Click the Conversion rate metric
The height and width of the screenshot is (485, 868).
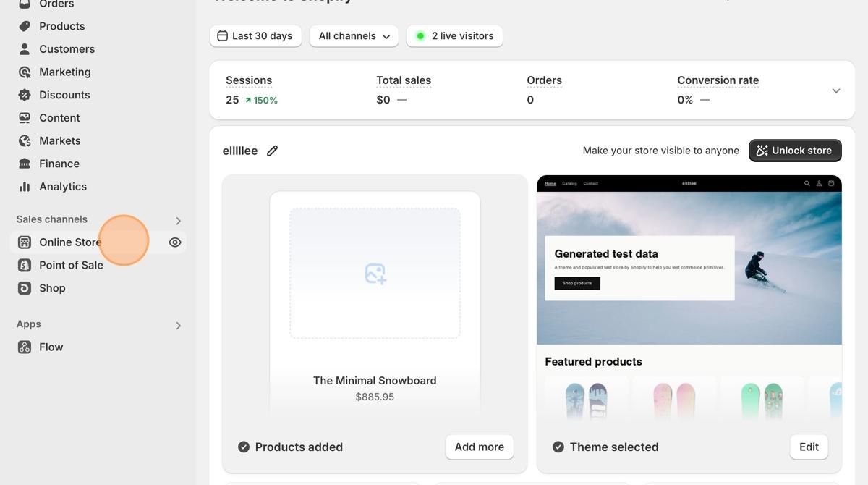[x=718, y=80]
